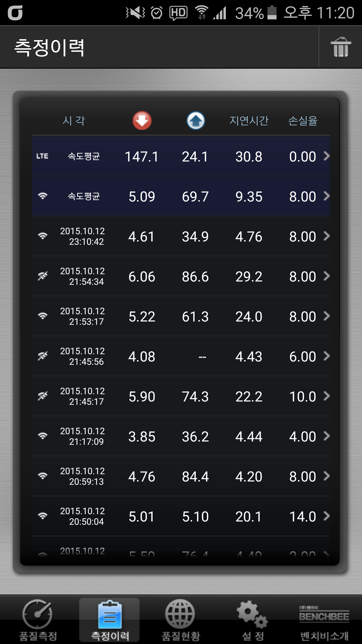Click the 지연시간 column header

click(249, 121)
